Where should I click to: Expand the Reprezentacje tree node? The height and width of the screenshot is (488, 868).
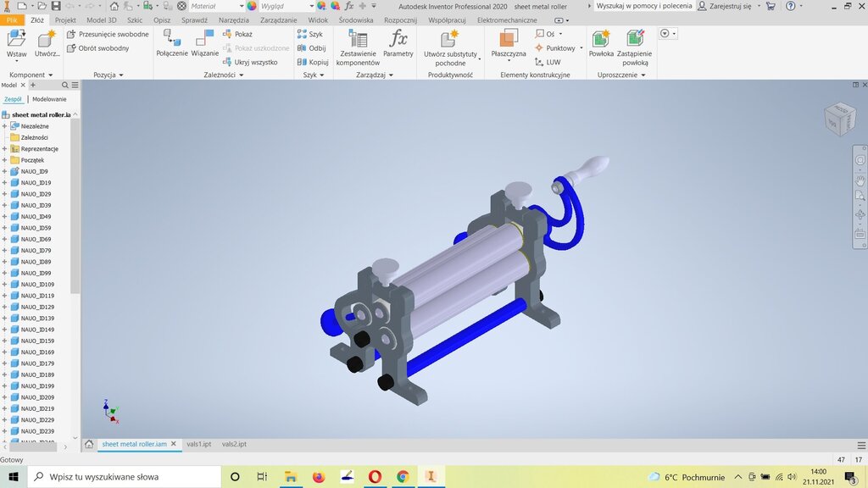(4, 149)
